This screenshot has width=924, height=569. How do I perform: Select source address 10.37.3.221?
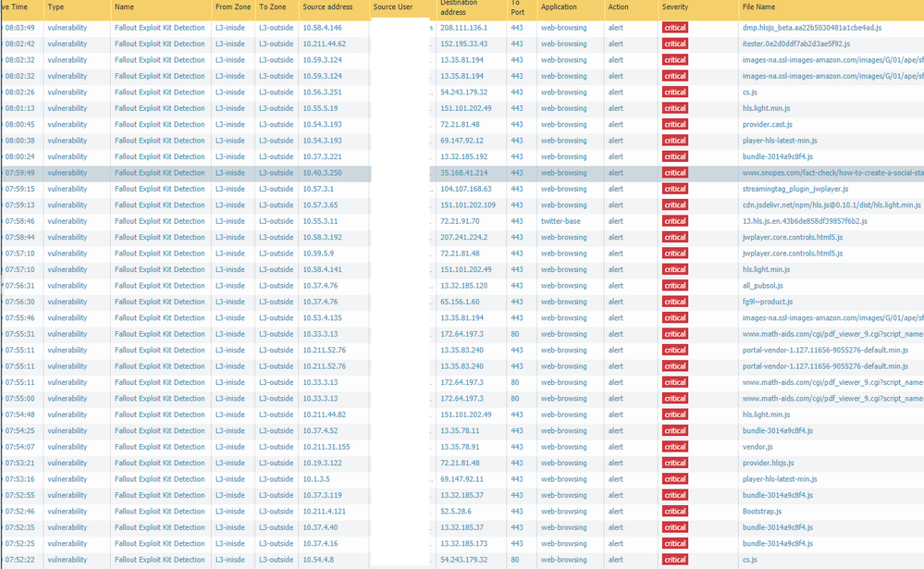click(323, 157)
